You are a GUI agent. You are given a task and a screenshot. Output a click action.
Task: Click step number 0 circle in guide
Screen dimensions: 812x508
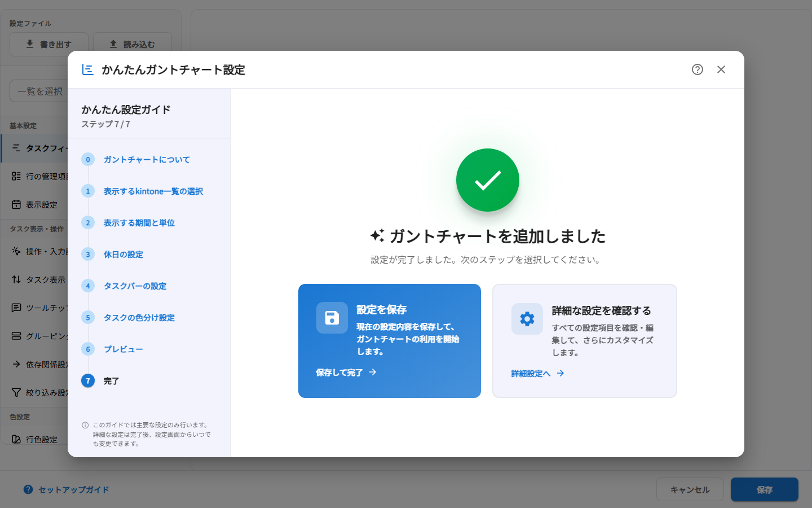click(88, 160)
